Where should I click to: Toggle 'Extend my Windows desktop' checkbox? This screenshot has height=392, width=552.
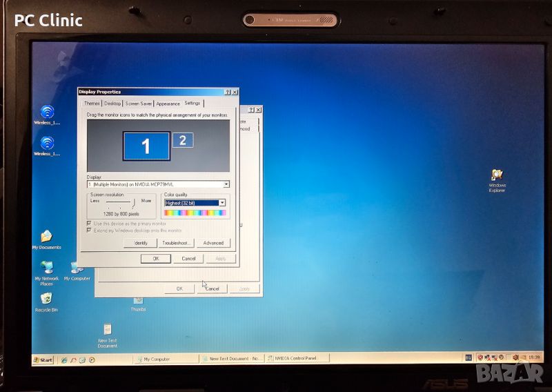89,231
